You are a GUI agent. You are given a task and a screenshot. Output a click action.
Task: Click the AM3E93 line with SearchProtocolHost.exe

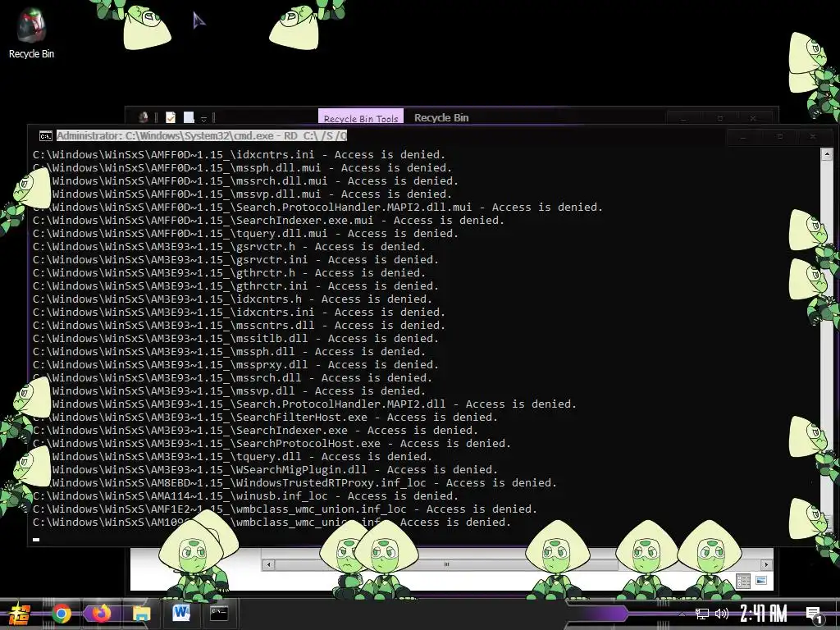coord(272,444)
